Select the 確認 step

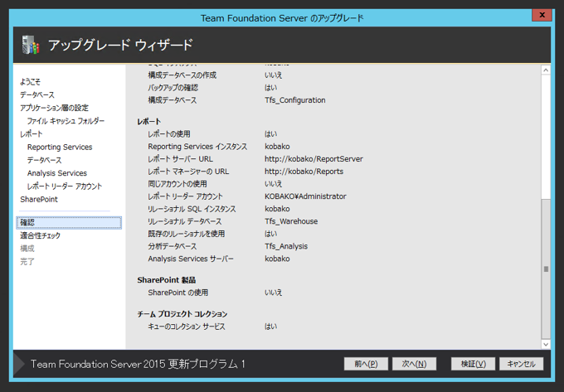tap(69, 223)
